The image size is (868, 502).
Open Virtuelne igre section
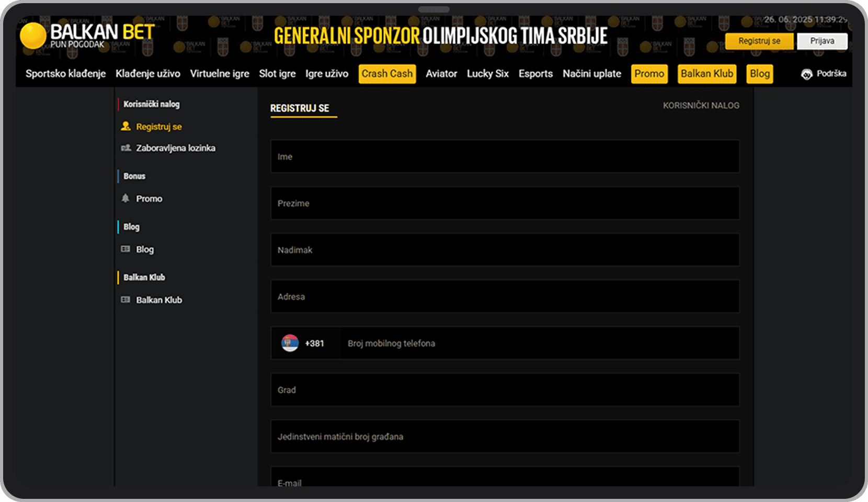[x=220, y=74]
